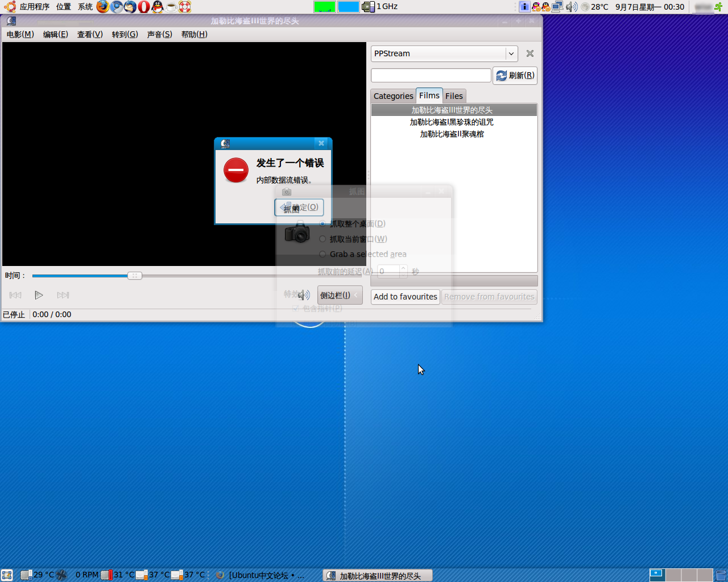
Task: Click the player volume speaker button
Action: [x=304, y=295]
